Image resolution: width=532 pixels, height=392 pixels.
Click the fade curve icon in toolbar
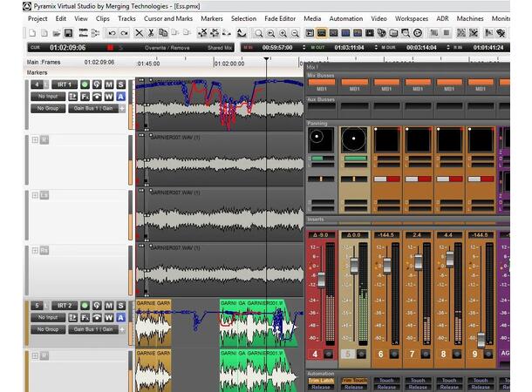[242, 33]
